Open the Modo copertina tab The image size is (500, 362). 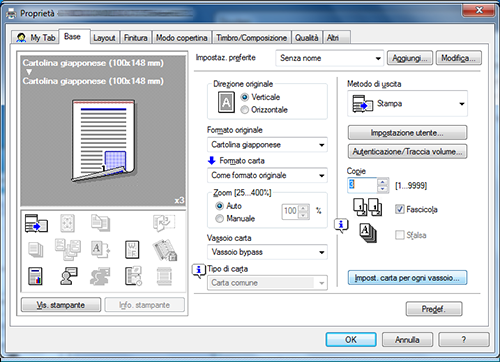(182, 38)
